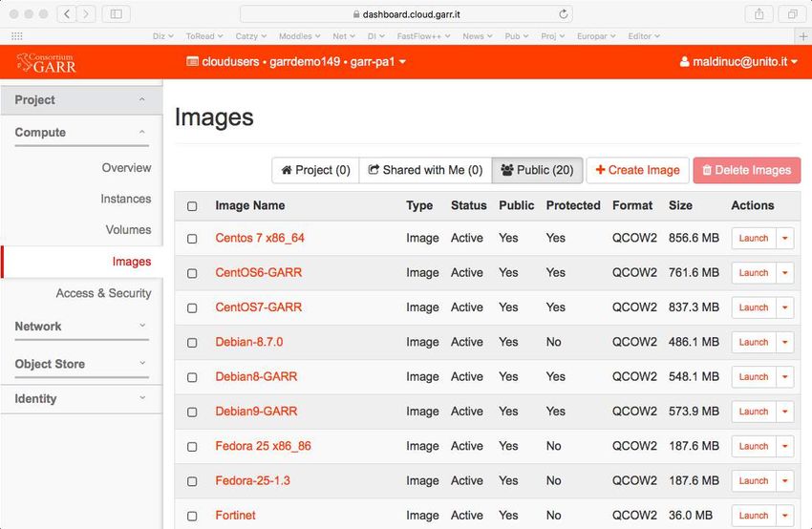Launch the CentOS6-GARR image

pos(754,273)
